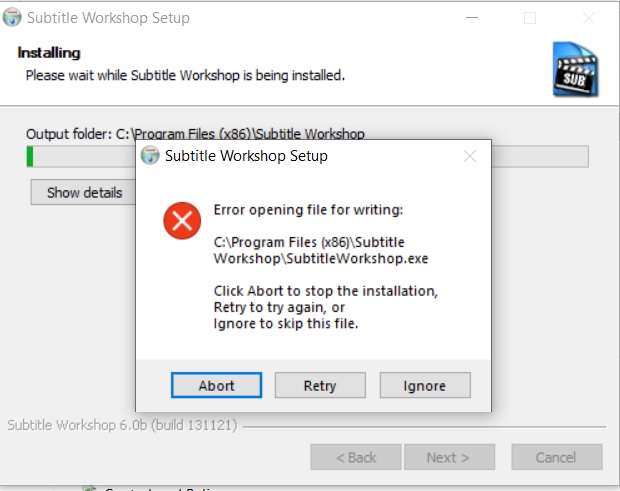This screenshot has height=491, width=620.
Task: Click the setup icon in the main window title bar
Action: 12,18
